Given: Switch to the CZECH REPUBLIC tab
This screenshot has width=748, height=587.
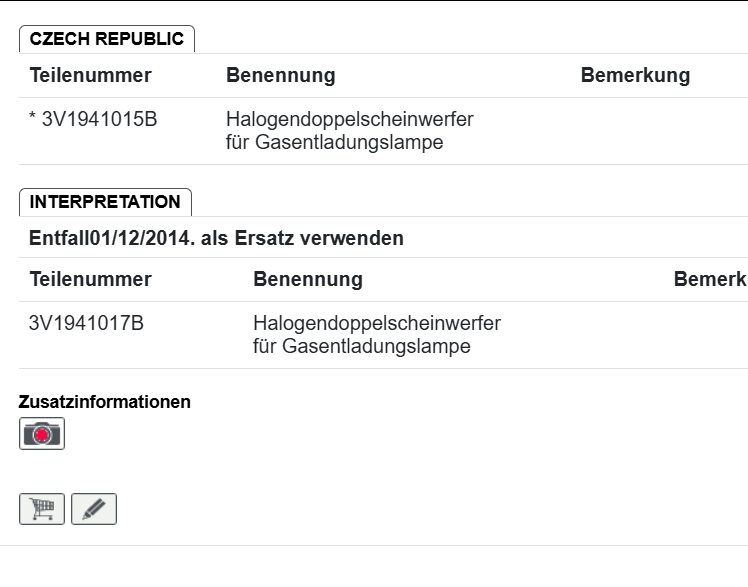Looking at the screenshot, I should [107, 39].
